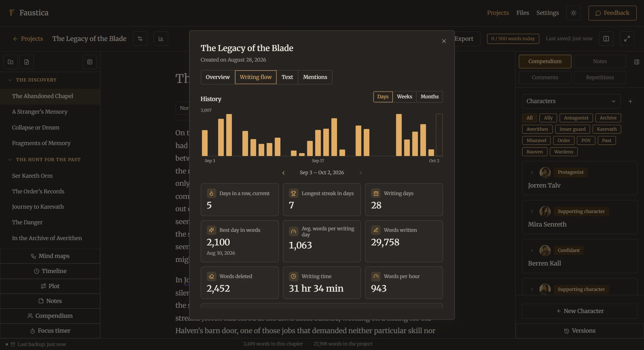This screenshot has height=350, width=644.
Task: Add a new folder in sidebar
Action: click(x=10, y=62)
